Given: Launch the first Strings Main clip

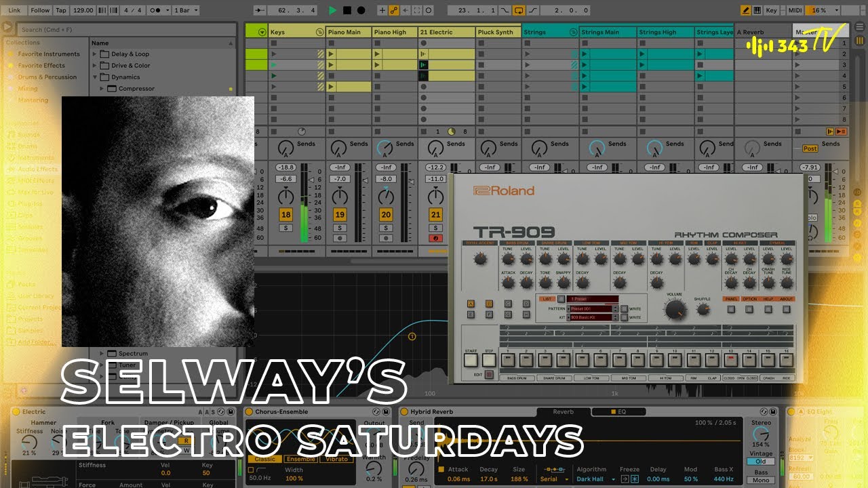Looking at the screenshot, I should [585, 54].
